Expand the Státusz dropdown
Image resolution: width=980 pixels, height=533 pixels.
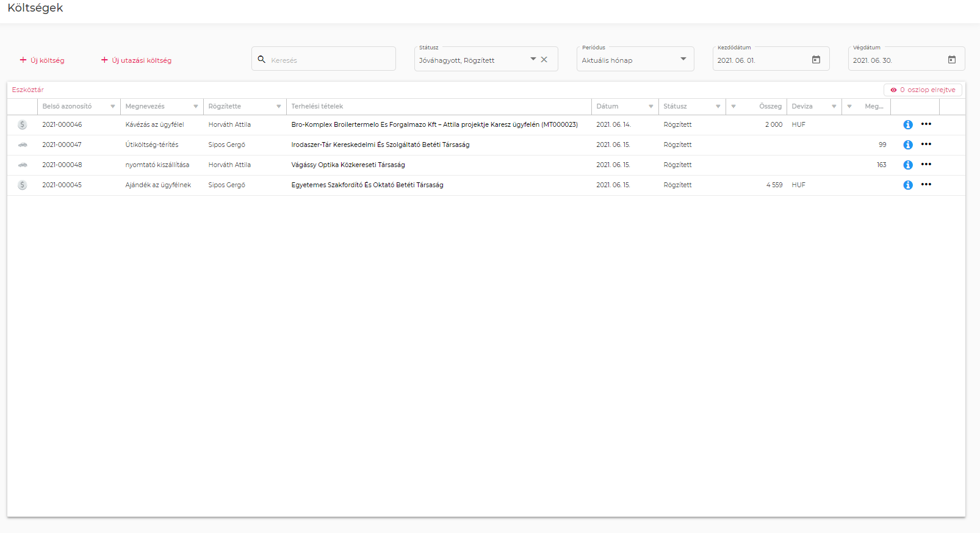pyautogui.click(x=533, y=59)
